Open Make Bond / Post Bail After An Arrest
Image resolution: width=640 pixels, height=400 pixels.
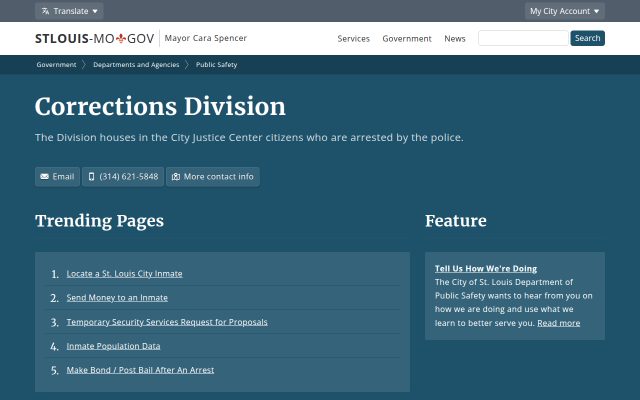(140, 370)
